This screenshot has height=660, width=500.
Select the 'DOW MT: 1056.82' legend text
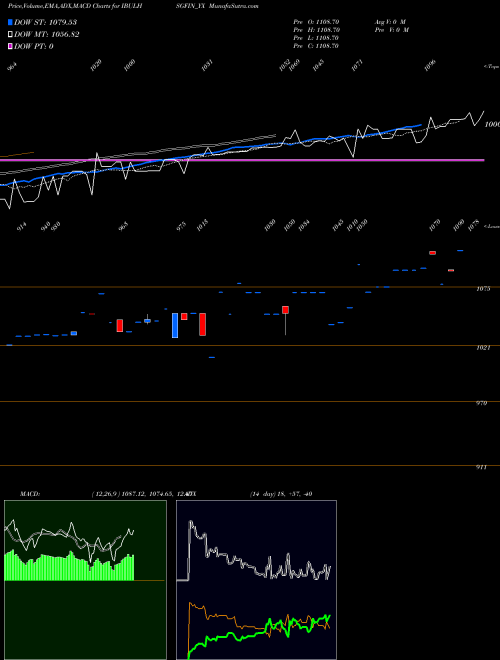point(47,35)
